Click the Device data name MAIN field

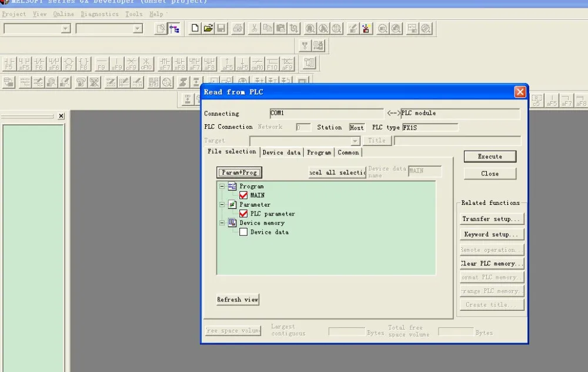425,171
